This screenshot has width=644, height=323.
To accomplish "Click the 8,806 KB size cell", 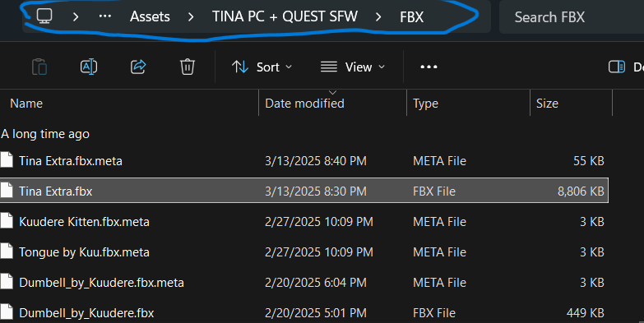I will [581, 191].
